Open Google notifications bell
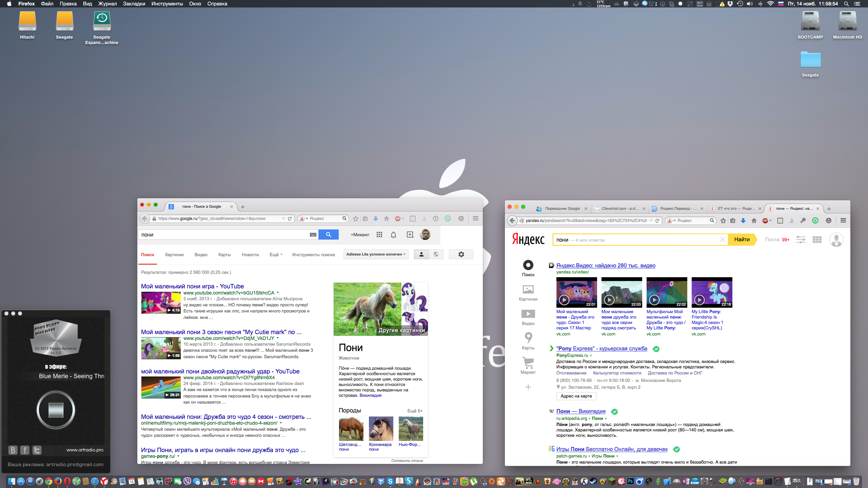Viewport: 868px width, 488px height. (x=393, y=235)
